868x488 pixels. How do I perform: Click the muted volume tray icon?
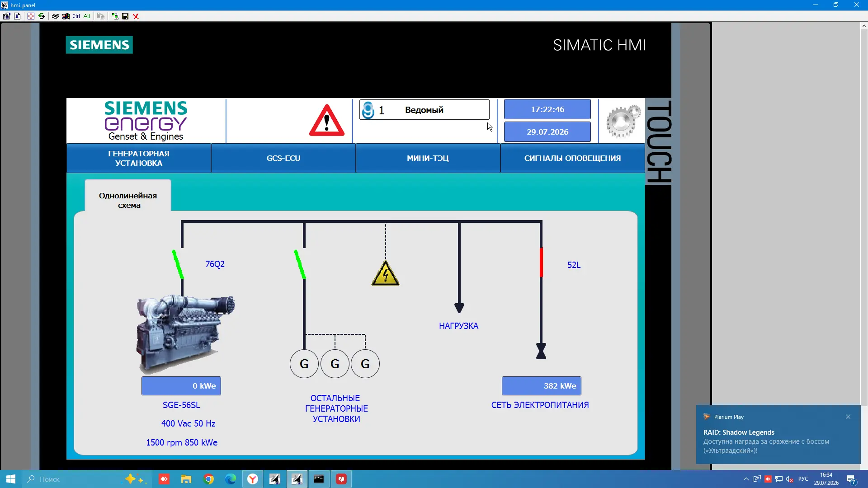coord(789,479)
